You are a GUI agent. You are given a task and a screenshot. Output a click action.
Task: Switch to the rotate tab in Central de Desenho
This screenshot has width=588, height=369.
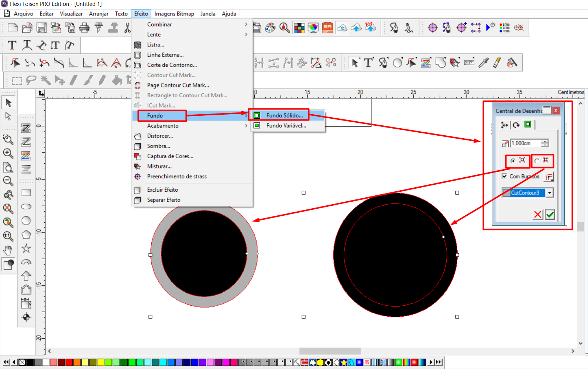516,125
